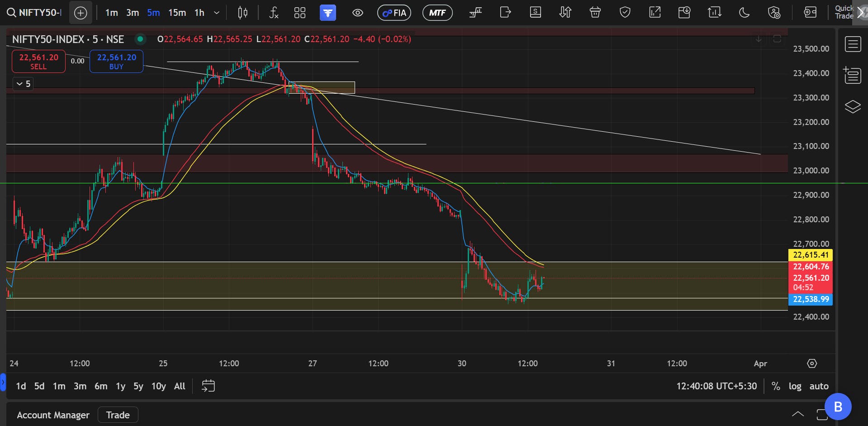Open chart settings gear near time axis

pyautogui.click(x=812, y=364)
